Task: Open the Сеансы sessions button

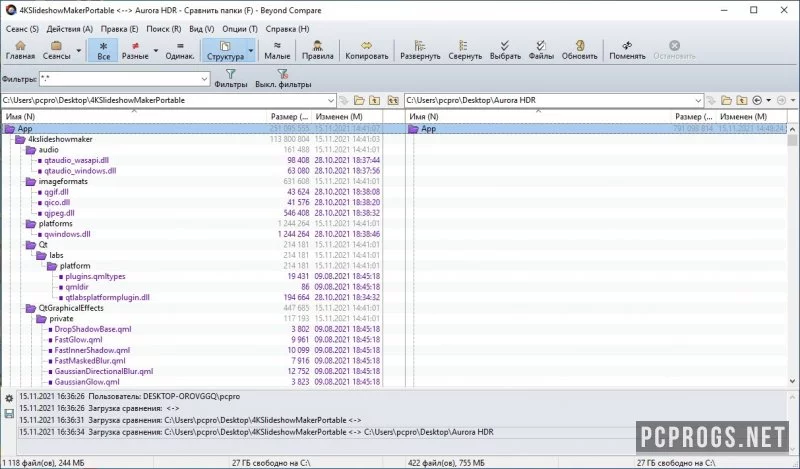Action: tap(56, 50)
